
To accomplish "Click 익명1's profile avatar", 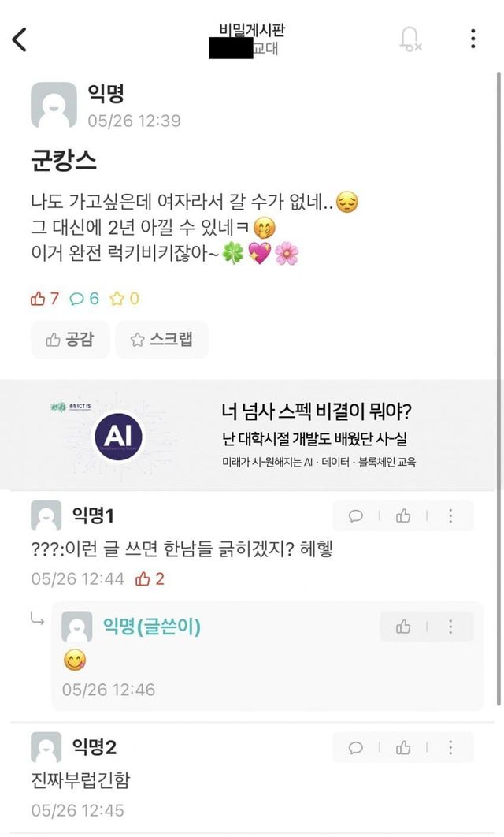I will click(46, 516).
